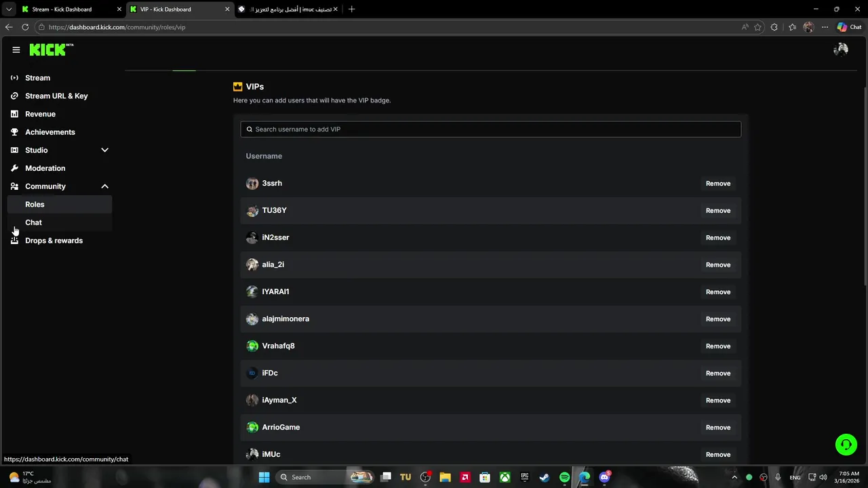
Task: Click the Achievements trophy icon
Action: pyautogui.click(x=14, y=132)
